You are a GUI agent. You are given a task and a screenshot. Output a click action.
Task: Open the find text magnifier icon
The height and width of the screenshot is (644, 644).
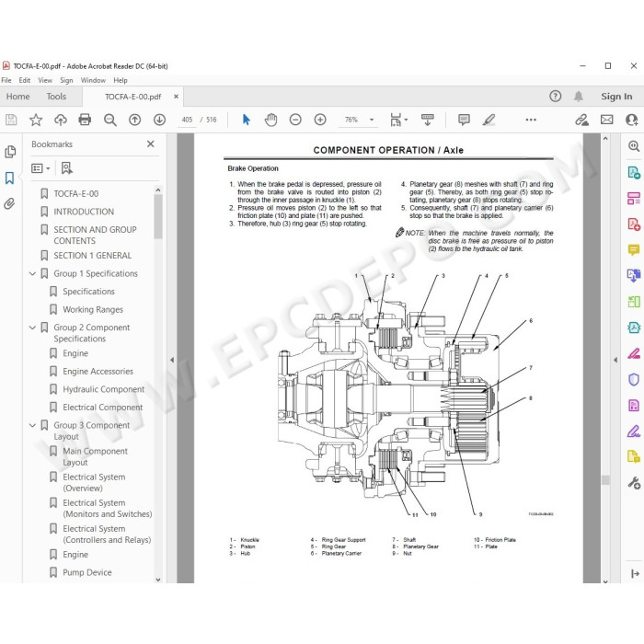click(x=110, y=120)
